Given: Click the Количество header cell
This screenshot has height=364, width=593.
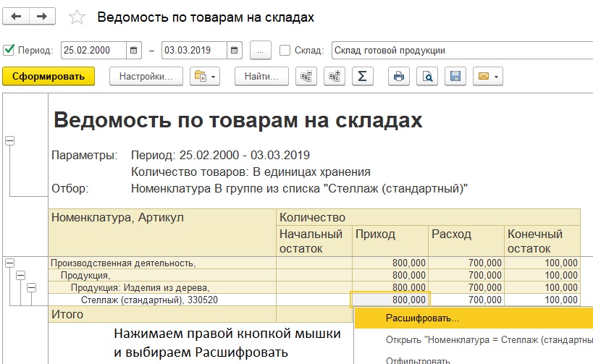Looking at the screenshot, I should point(429,217).
